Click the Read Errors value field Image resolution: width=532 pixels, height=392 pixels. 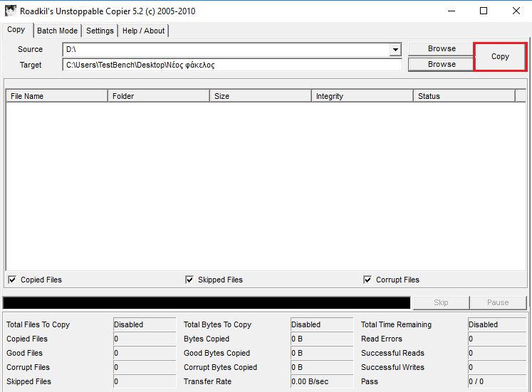pyautogui.click(x=497, y=339)
